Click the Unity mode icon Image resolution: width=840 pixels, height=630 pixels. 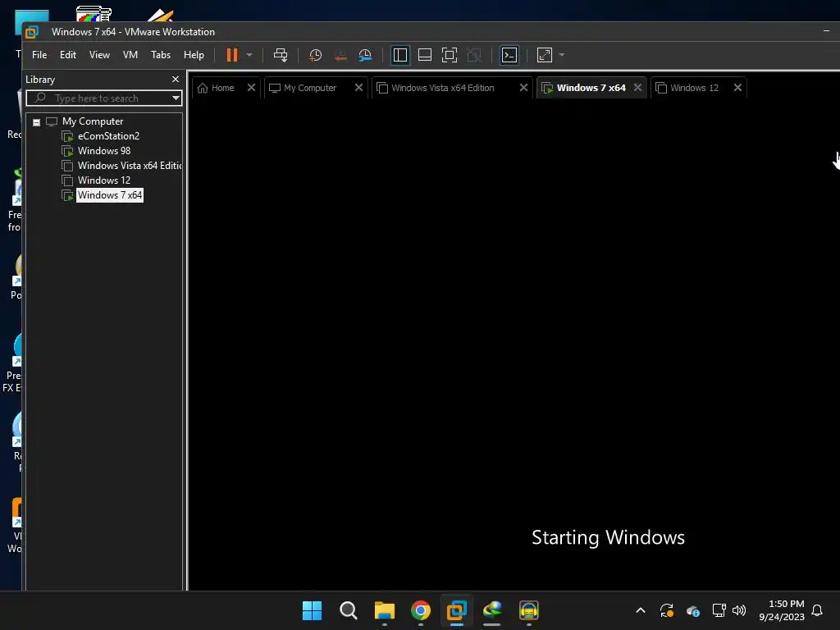tap(474, 55)
